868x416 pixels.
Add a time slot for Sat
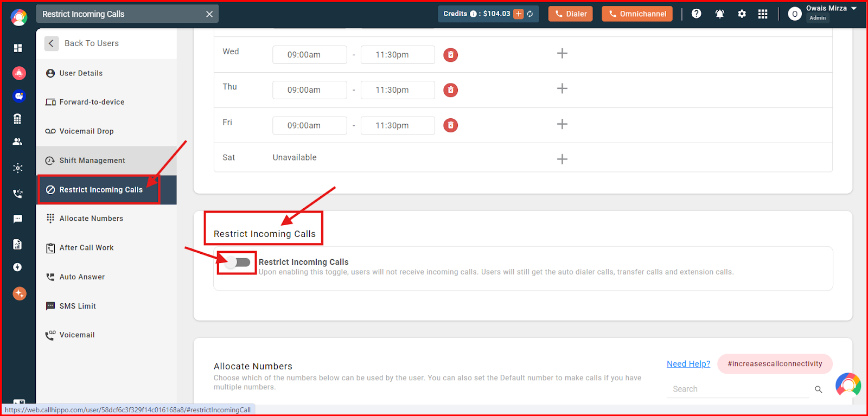tap(562, 159)
